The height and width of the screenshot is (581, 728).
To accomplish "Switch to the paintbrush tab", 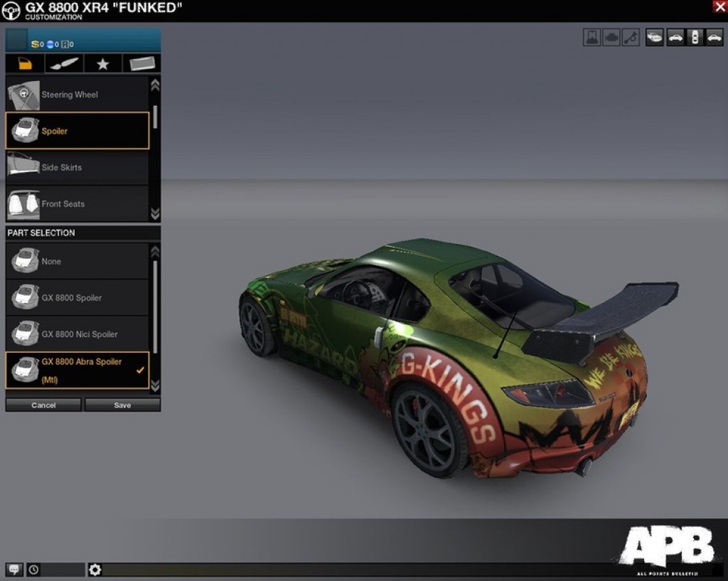I will (64, 64).
